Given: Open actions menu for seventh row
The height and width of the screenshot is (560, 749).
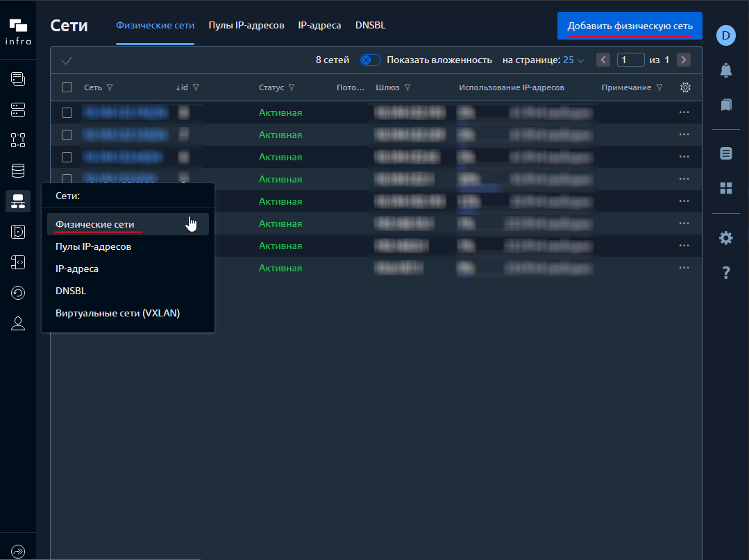Looking at the screenshot, I should click(x=684, y=246).
